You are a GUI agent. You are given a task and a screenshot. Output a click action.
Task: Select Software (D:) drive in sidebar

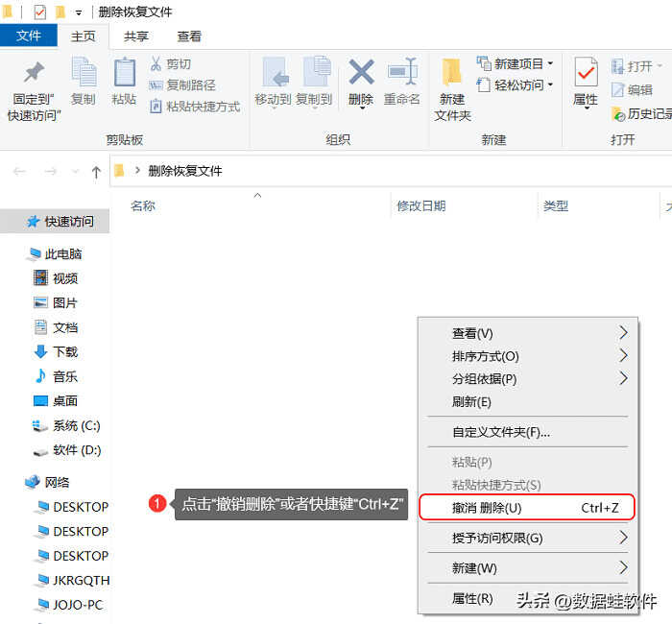pos(66,450)
